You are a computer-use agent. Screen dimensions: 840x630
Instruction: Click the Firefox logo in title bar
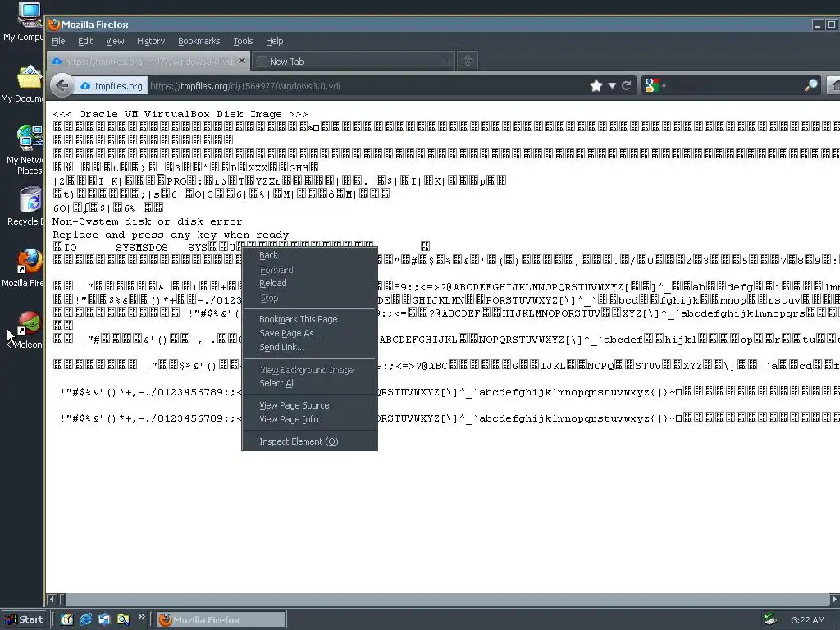point(53,25)
